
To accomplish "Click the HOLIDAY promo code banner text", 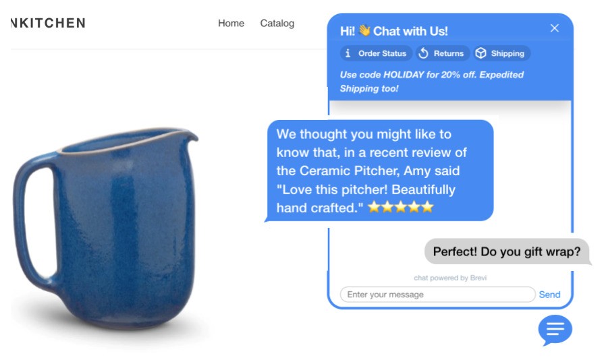I will point(432,82).
